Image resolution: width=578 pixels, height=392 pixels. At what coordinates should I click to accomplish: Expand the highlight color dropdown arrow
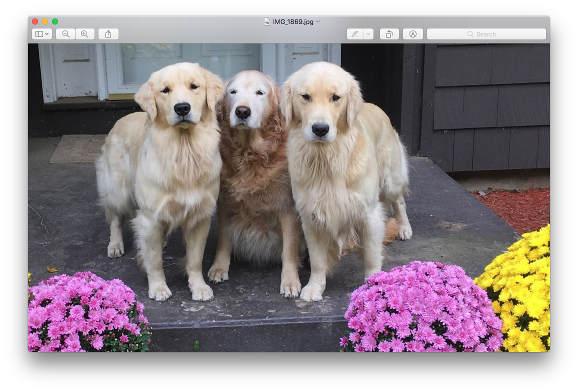pos(368,34)
